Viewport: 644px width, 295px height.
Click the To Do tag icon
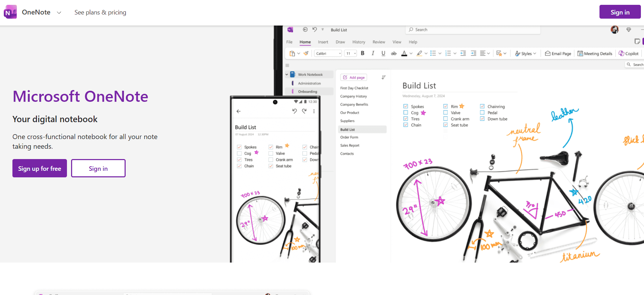[x=499, y=53]
